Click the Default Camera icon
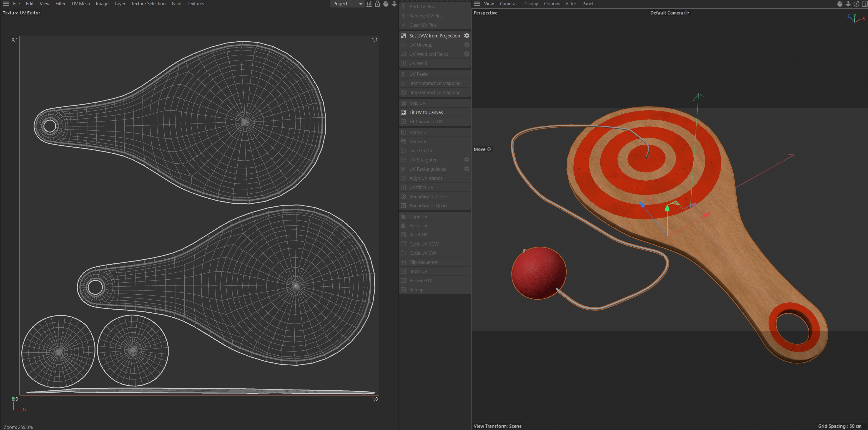Viewport: 868px width, 430px height. (x=687, y=13)
